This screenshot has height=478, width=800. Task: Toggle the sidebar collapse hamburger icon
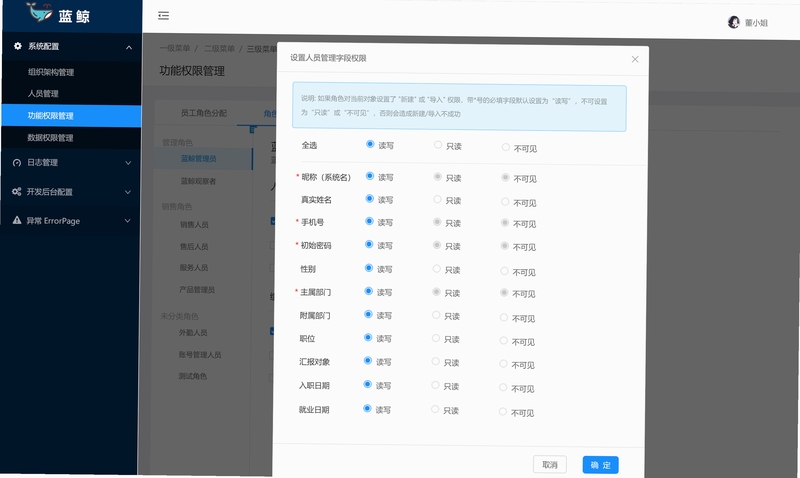click(163, 16)
